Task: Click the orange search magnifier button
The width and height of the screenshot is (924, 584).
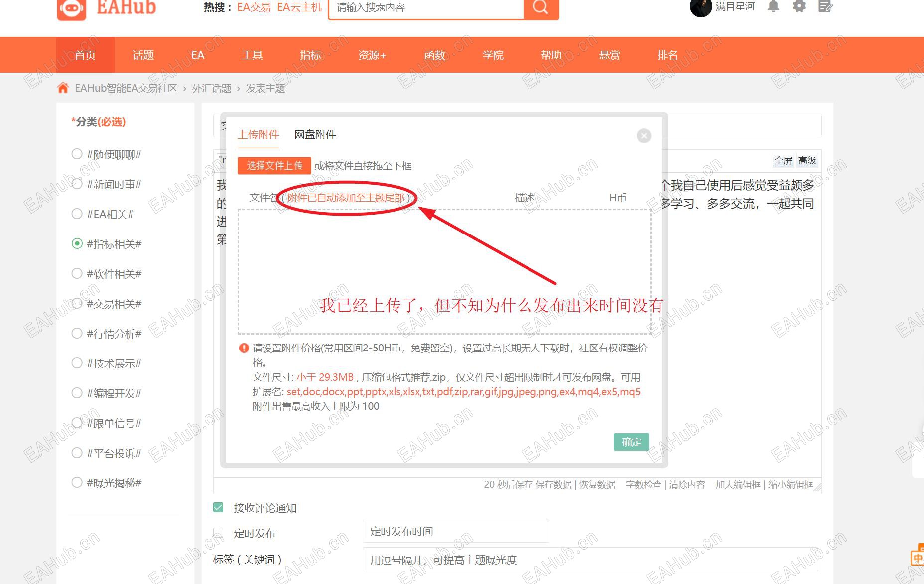Action: point(540,8)
